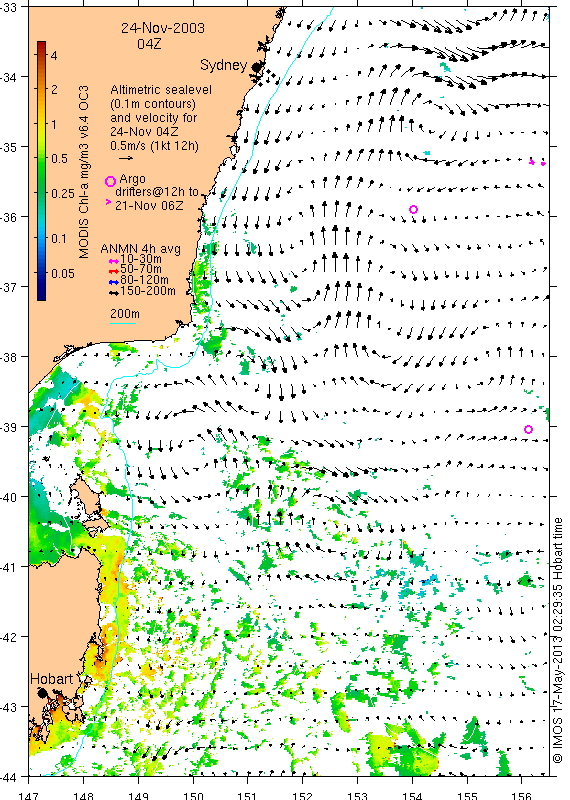Viewport: 570px width, 800px height.
Task: Click the 200m isobath label
Action: (125, 314)
